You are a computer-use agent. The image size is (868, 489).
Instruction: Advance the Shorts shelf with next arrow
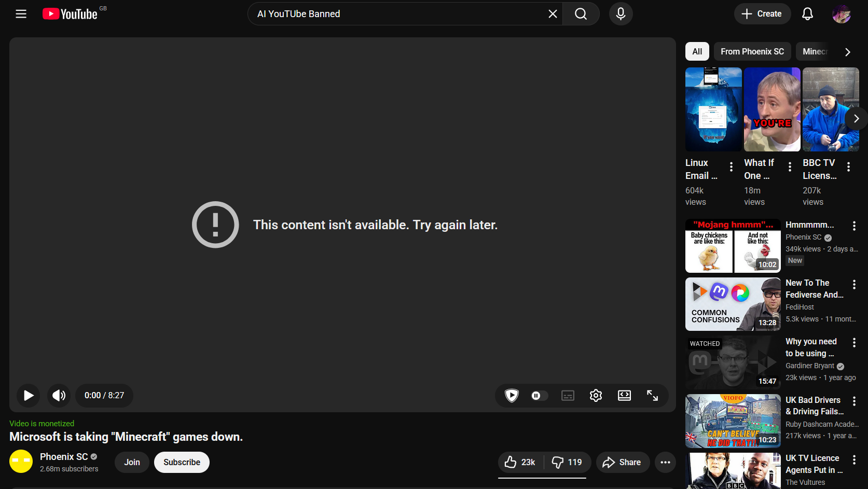[x=856, y=119]
